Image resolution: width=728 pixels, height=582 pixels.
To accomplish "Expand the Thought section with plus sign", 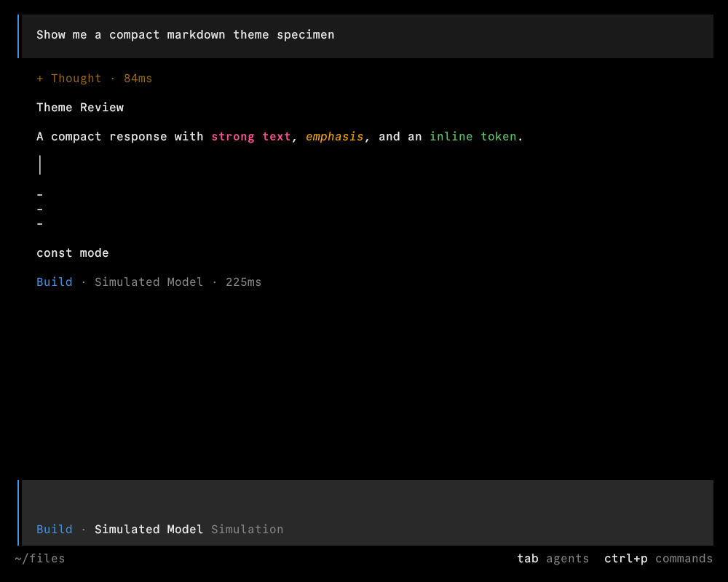I will (94, 79).
